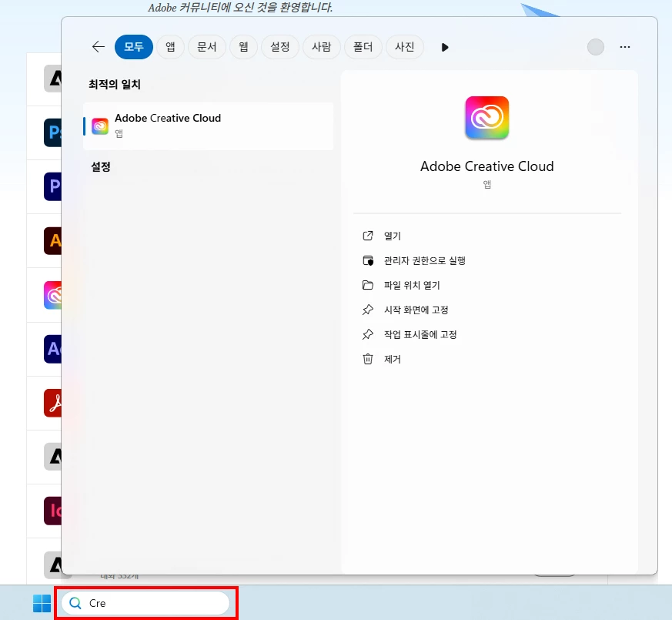672x620 pixels.
Task: Select the 모두 filter tab
Action: (x=134, y=47)
